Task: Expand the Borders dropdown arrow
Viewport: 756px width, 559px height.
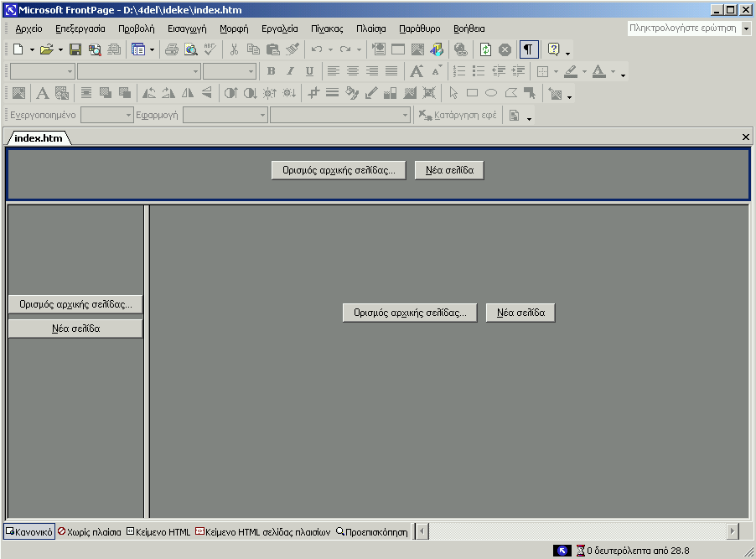Action: (x=556, y=72)
